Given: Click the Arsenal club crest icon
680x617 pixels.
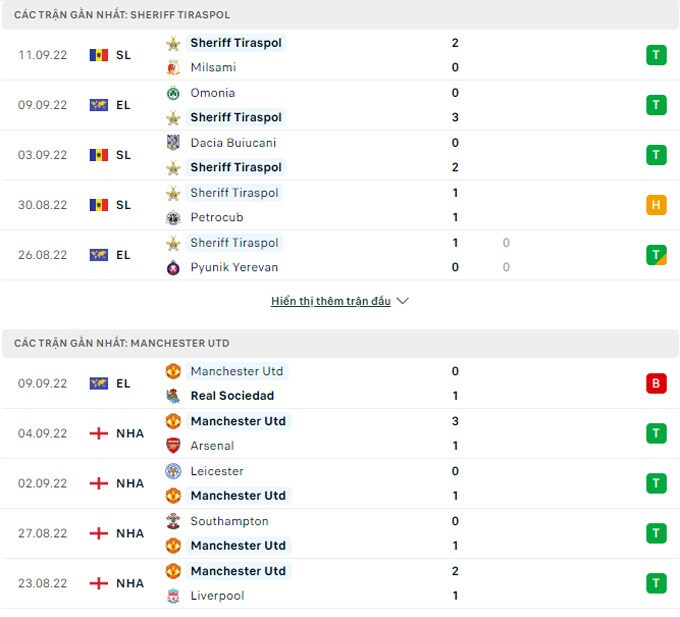Looking at the screenshot, I should [173, 446].
